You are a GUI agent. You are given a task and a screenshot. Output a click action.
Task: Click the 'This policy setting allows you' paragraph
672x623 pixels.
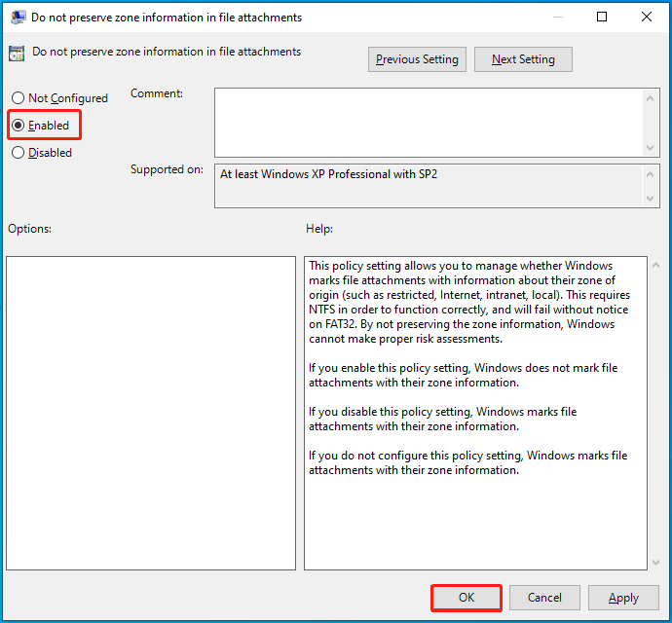[x=469, y=302]
